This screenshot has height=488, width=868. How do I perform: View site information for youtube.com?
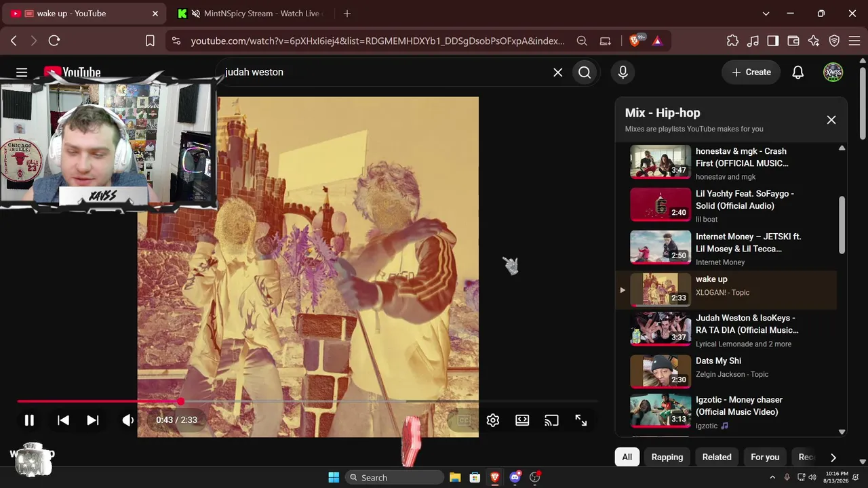pyautogui.click(x=176, y=41)
